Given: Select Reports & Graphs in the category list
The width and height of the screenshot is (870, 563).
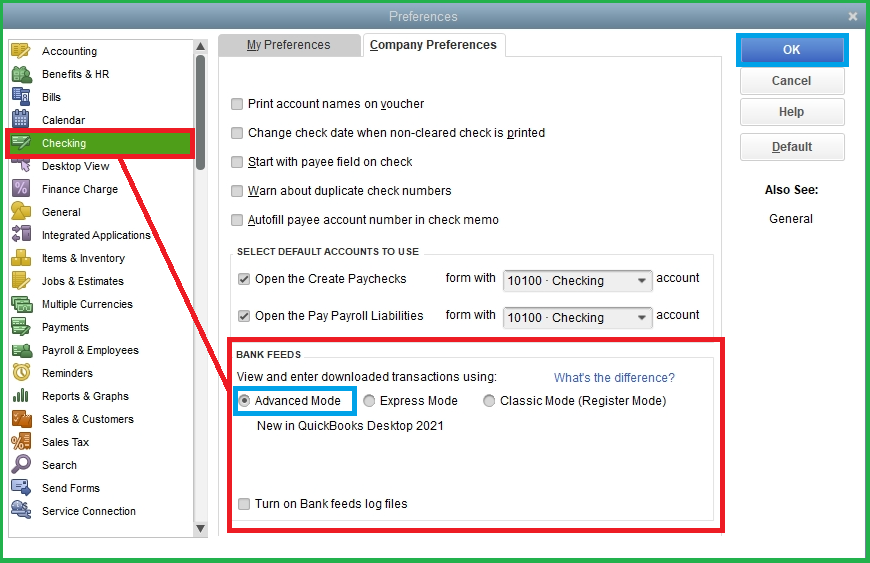Looking at the screenshot, I should 85,396.
